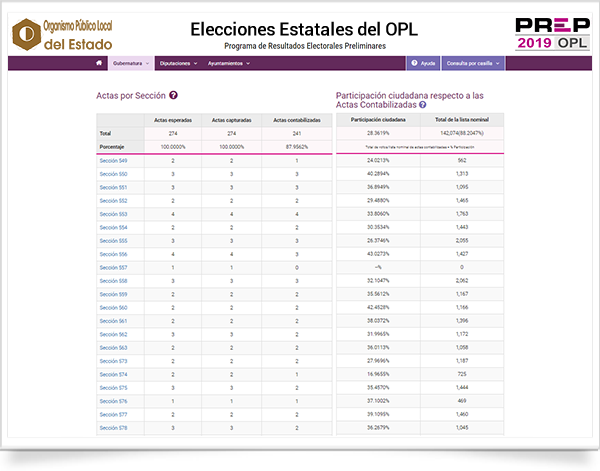Screen dimensions: 600x471
Task: Open Sección 576 link
Action: [113, 401]
